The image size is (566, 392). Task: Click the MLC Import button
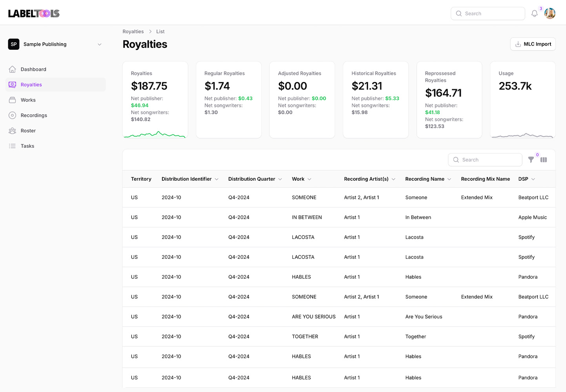(x=533, y=44)
